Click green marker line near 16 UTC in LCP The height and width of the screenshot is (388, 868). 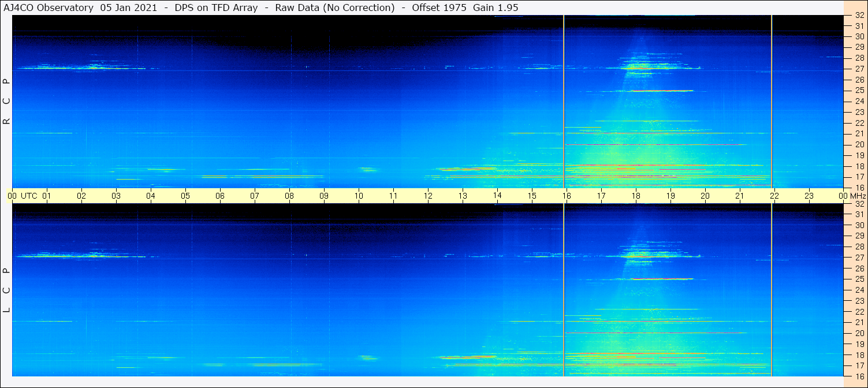[564, 290]
